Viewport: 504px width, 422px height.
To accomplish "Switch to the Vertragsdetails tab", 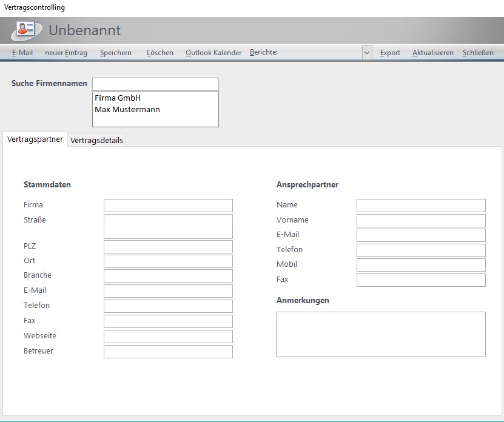I will pyautogui.click(x=97, y=140).
